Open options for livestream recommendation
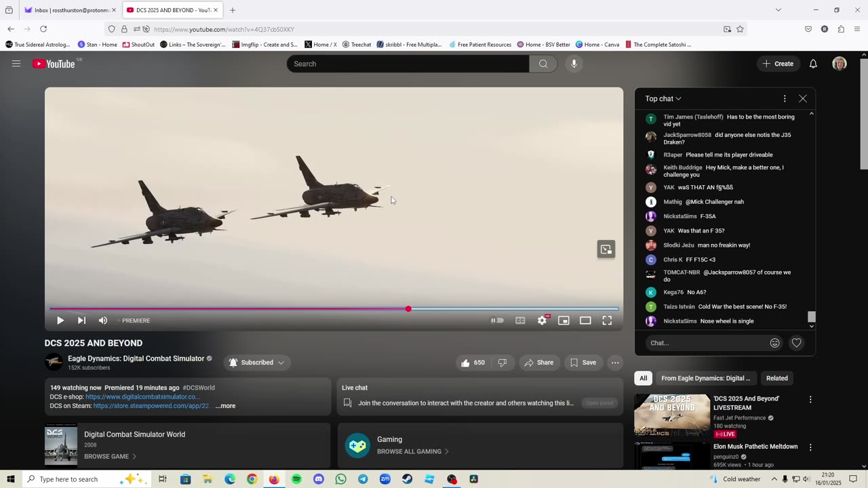The image size is (868, 488). point(810,399)
